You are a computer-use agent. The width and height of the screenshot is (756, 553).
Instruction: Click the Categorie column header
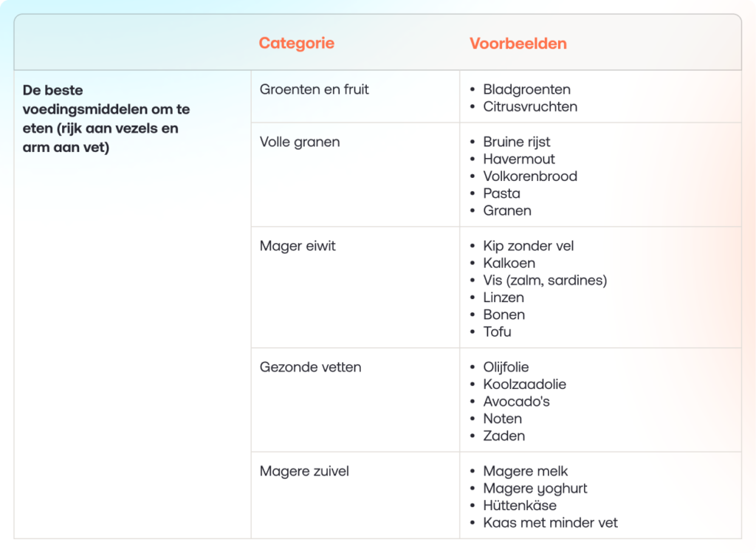296,43
